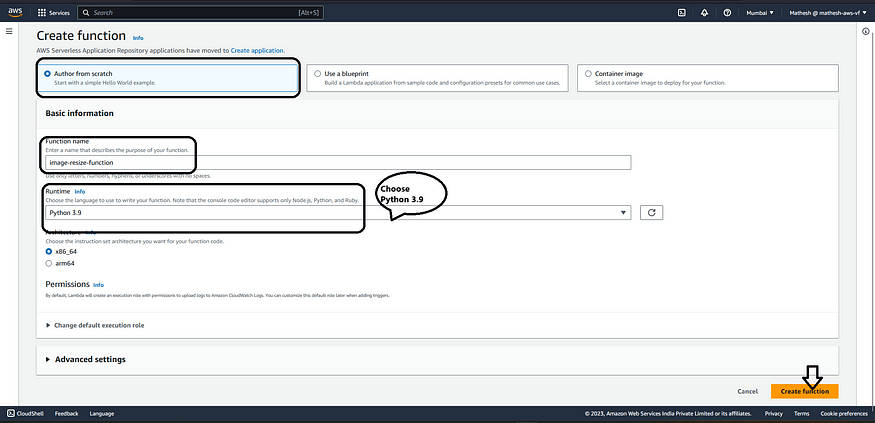Click the Function name input field
This screenshot has height=423, width=875.
click(x=338, y=162)
